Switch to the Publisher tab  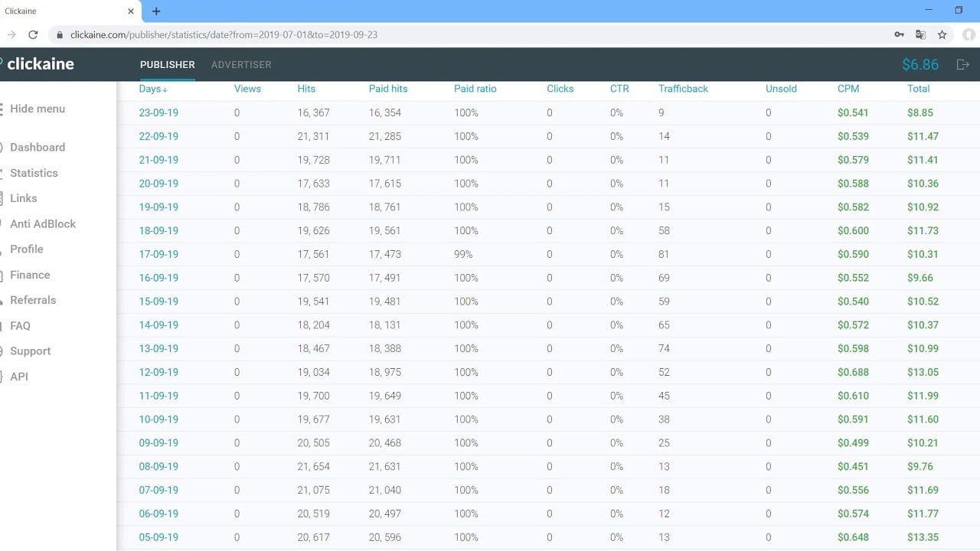(x=167, y=64)
